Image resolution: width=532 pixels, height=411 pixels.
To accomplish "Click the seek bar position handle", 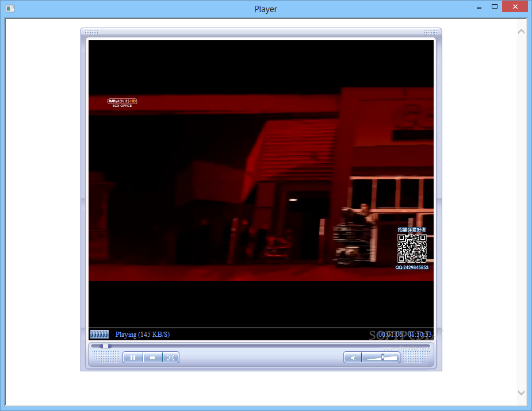I will [x=105, y=346].
